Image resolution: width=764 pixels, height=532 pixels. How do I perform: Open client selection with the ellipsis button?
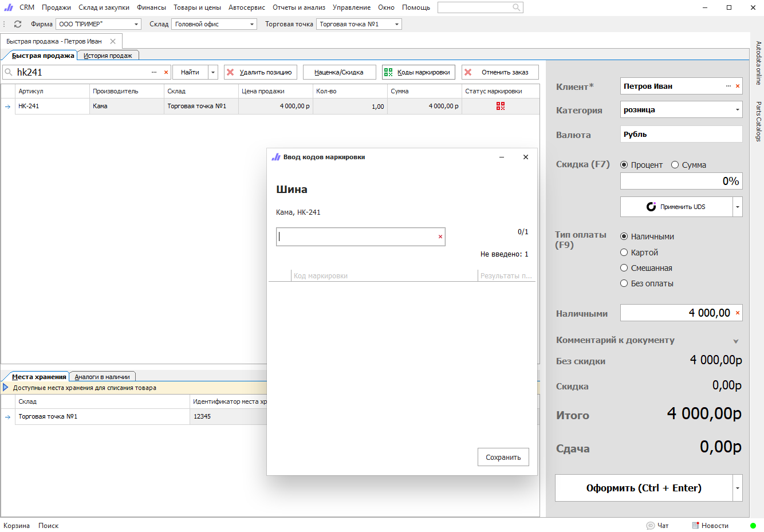[x=728, y=86]
